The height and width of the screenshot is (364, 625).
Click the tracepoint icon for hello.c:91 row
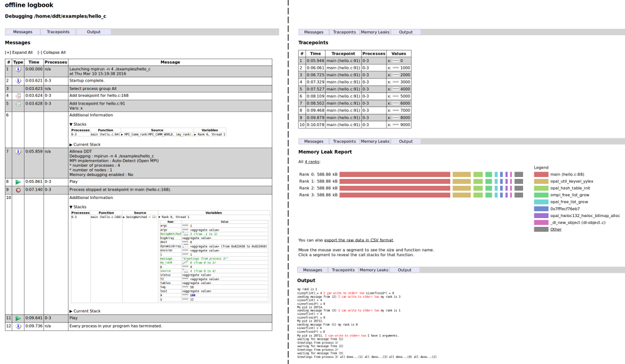(x=18, y=104)
